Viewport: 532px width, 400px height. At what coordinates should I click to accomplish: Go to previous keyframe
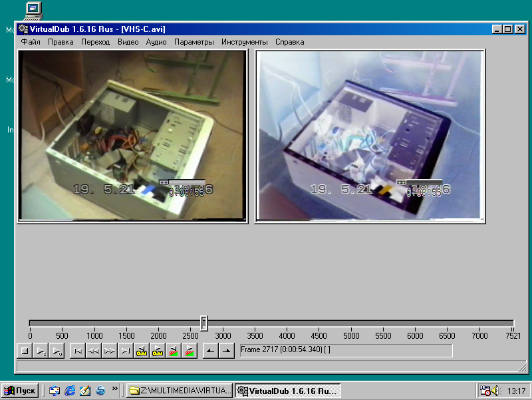(x=142, y=351)
